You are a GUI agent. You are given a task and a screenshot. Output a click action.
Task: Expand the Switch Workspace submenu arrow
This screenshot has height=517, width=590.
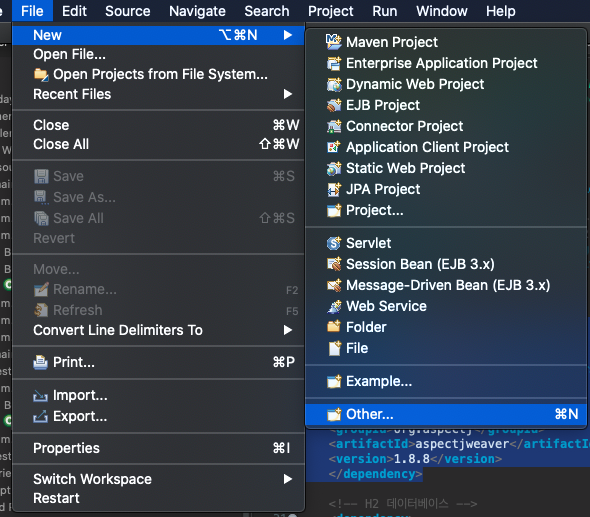point(288,479)
